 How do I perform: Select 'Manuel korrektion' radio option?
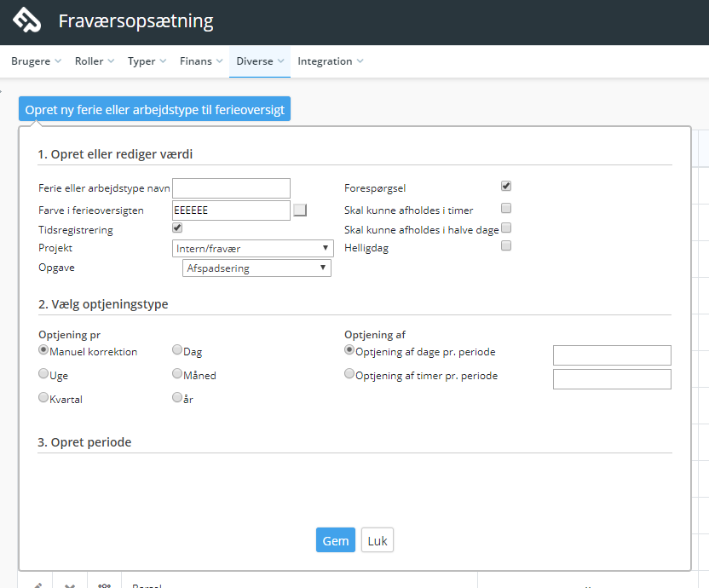(x=43, y=349)
